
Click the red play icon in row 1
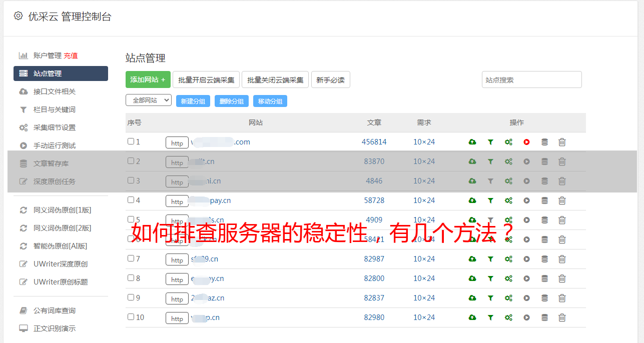pos(526,142)
